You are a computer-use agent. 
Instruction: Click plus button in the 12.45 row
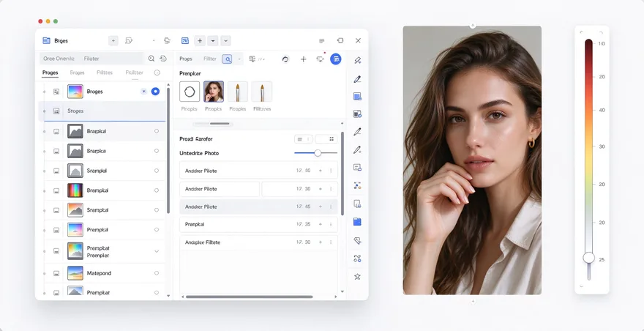(x=321, y=207)
